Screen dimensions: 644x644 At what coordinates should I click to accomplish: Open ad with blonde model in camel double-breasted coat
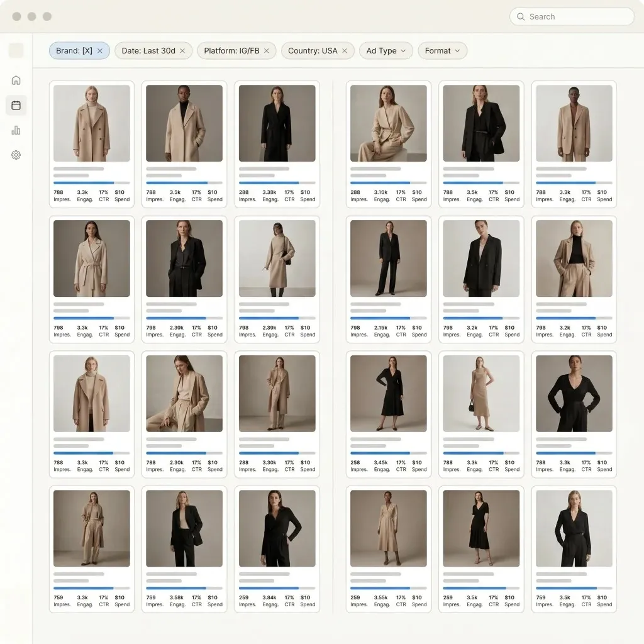tap(92, 123)
